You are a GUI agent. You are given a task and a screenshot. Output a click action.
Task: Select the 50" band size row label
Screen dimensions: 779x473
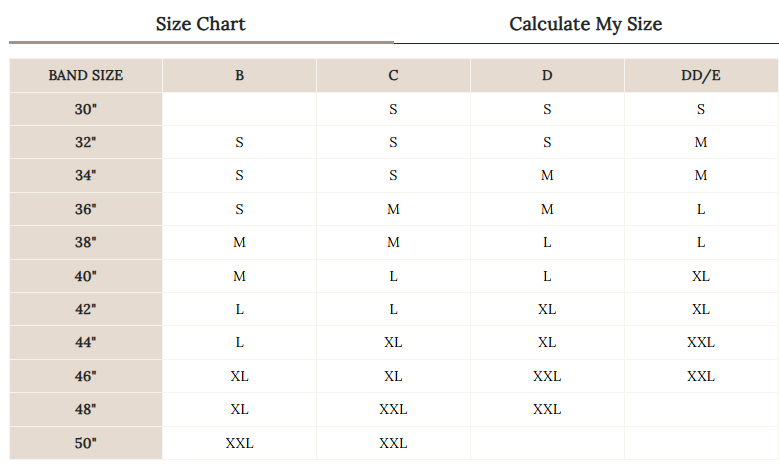(x=86, y=442)
